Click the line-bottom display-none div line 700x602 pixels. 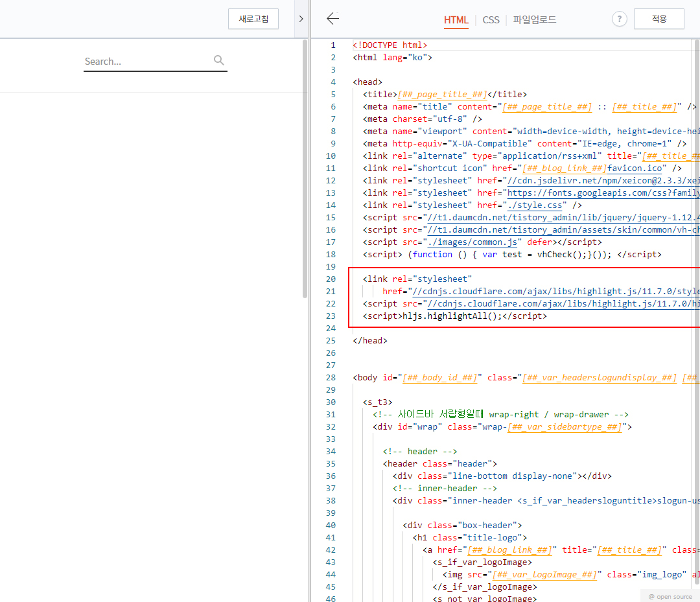[x=502, y=476]
